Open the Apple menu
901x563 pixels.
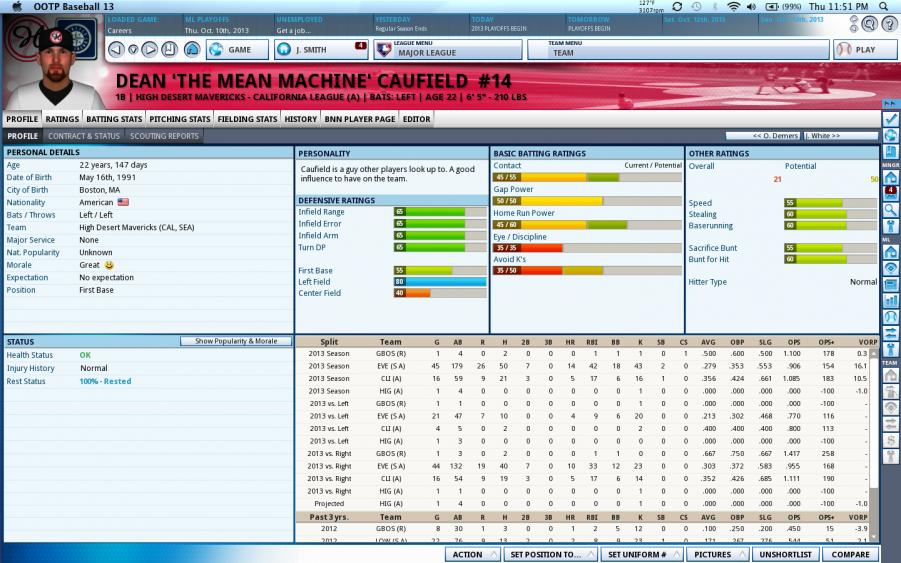(x=17, y=6)
